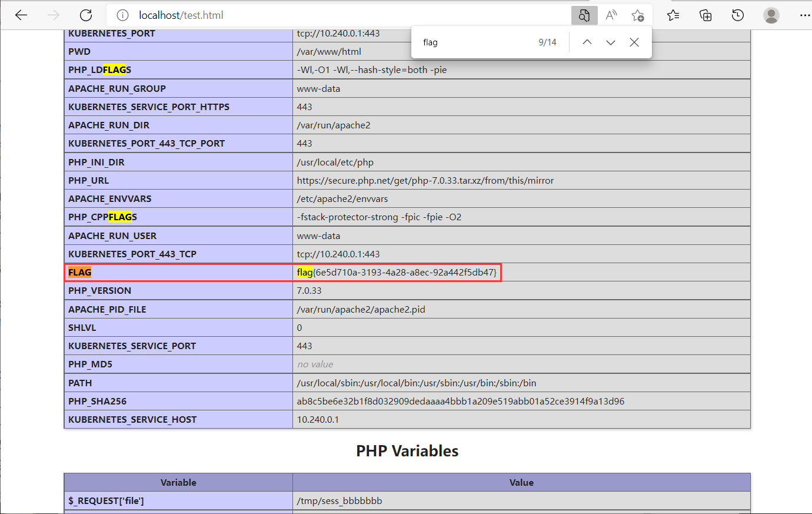
Task: Click the 'no value' entry for PHP_MD5
Action: click(315, 364)
